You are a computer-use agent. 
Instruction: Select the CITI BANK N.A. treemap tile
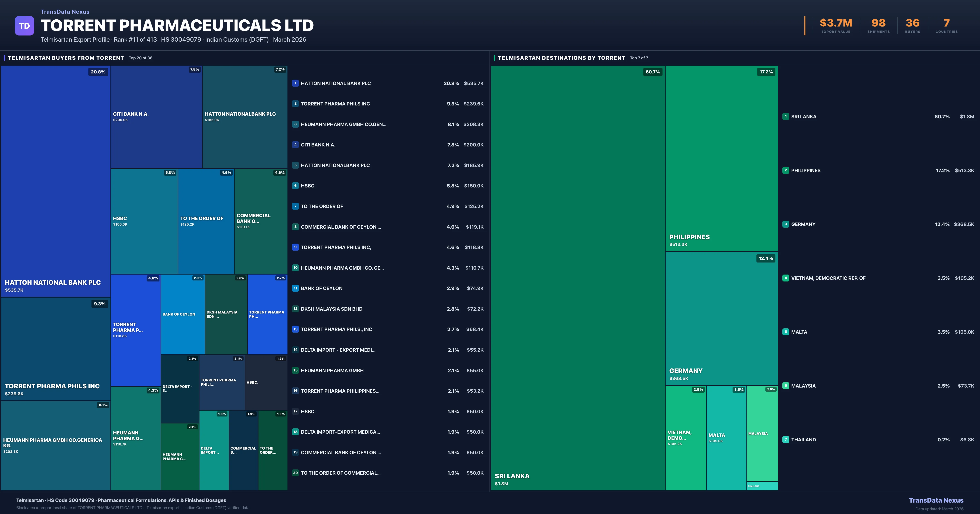tap(156, 117)
